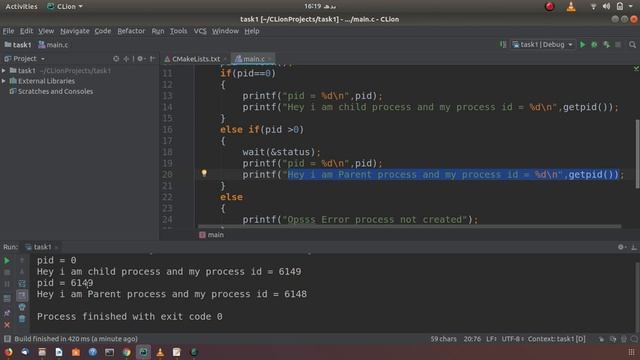
Task: Run task1 with coverage from the toolbar
Action: 607,44
